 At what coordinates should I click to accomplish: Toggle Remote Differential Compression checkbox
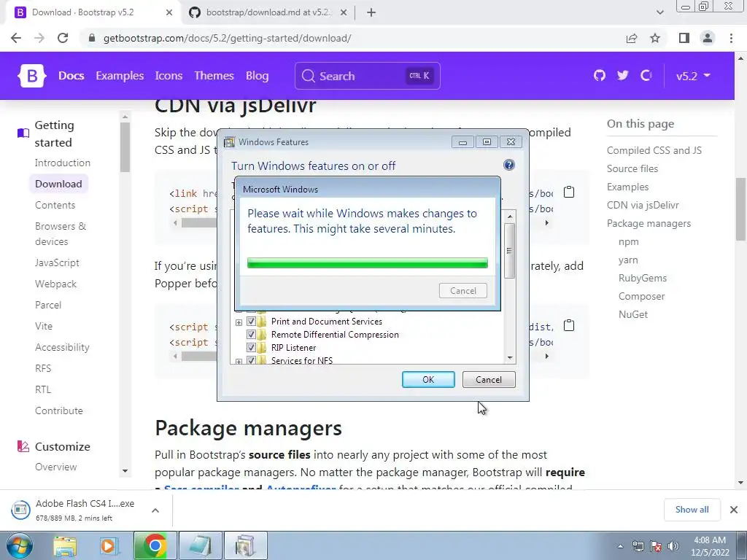point(251,334)
